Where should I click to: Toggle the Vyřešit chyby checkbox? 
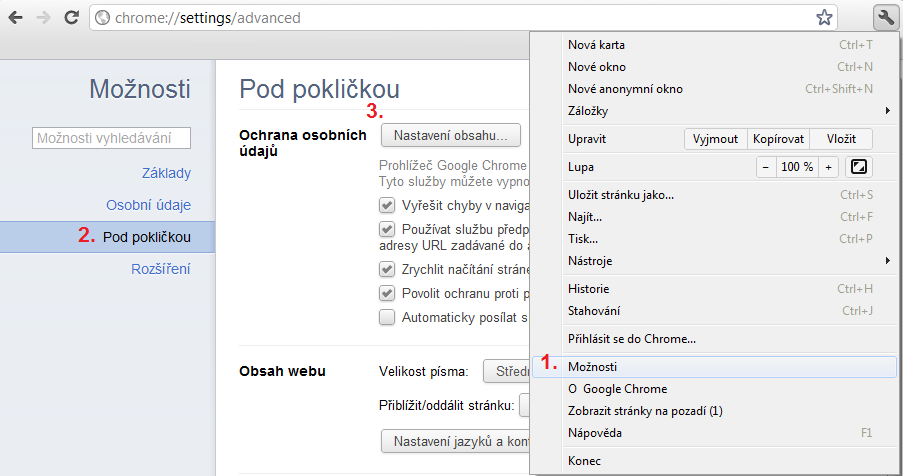click(387, 206)
